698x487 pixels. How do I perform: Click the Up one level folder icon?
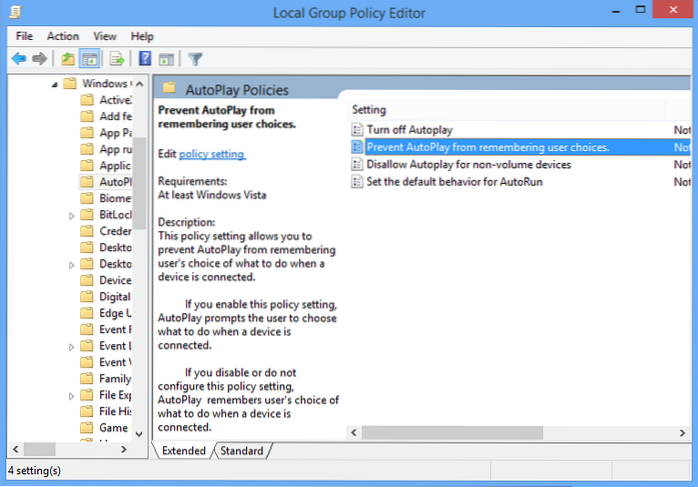pos(67,58)
